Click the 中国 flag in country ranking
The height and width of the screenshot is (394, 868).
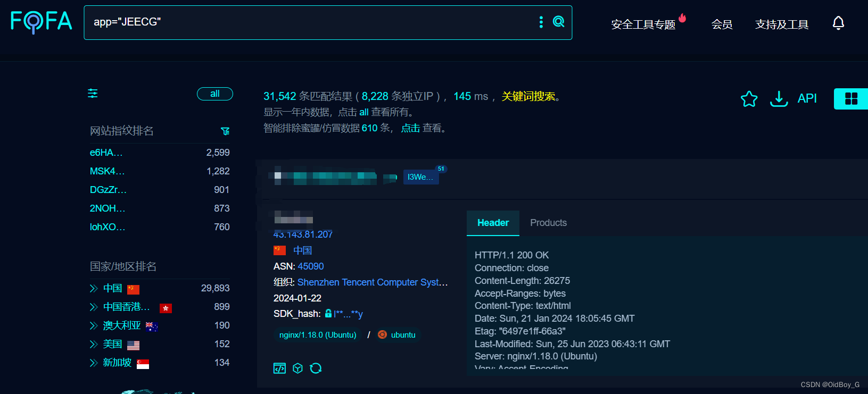(133, 289)
